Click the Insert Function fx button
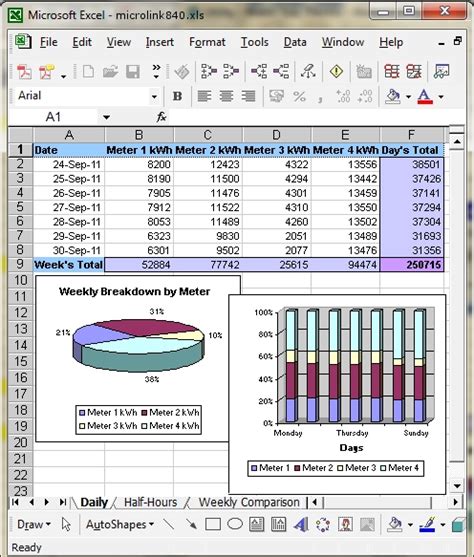The width and height of the screenshot is (474, 557). [x=161, y=117]
